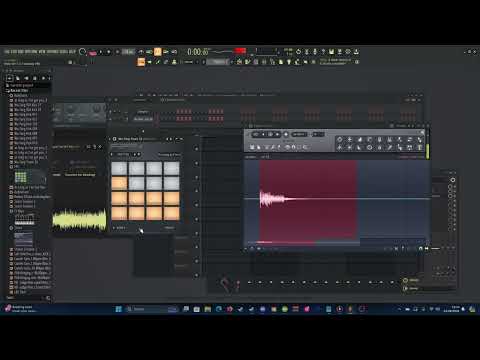Open the pattern selector dropdown
480x360 pixels.
[218, 62]
